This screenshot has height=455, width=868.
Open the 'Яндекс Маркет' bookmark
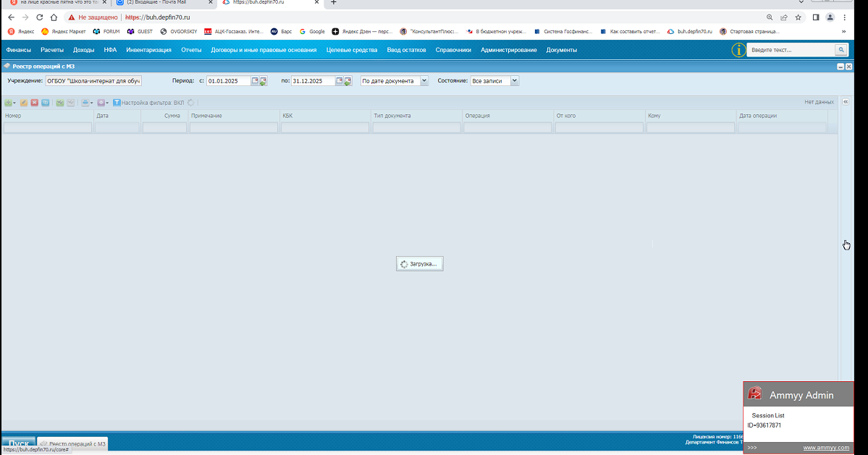pos(64,32)
